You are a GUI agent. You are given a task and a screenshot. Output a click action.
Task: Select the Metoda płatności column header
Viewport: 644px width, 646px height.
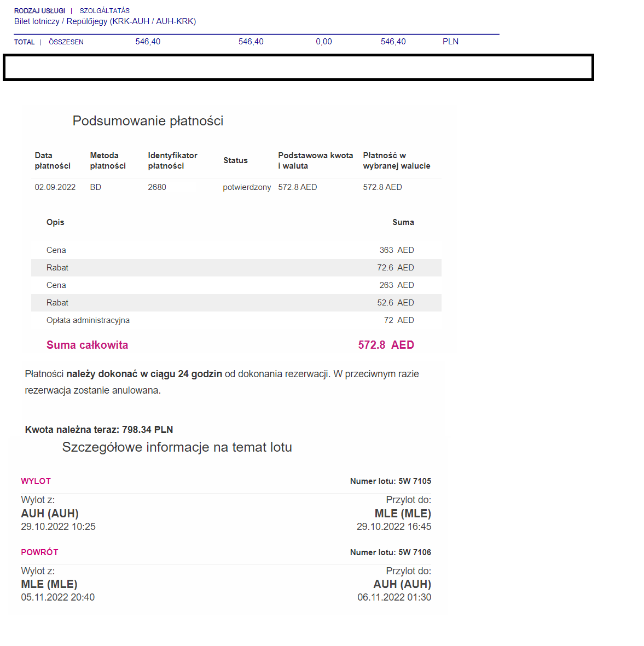point(108,160)
